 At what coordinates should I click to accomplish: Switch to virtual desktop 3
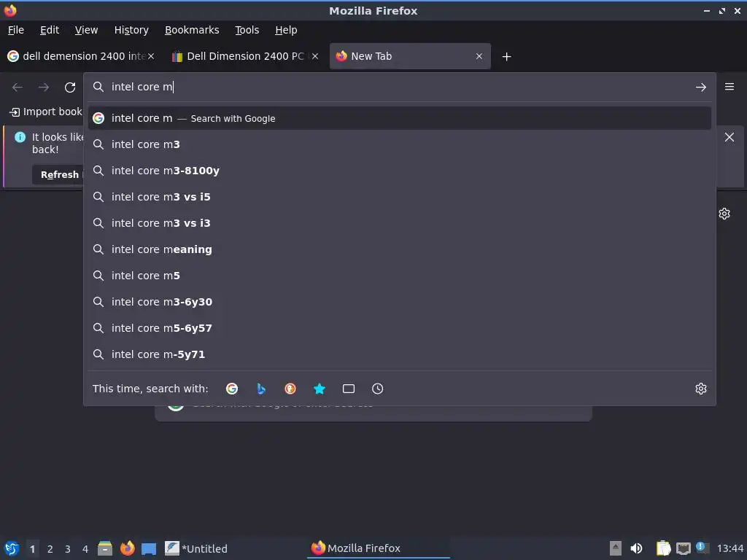[68, 549]
